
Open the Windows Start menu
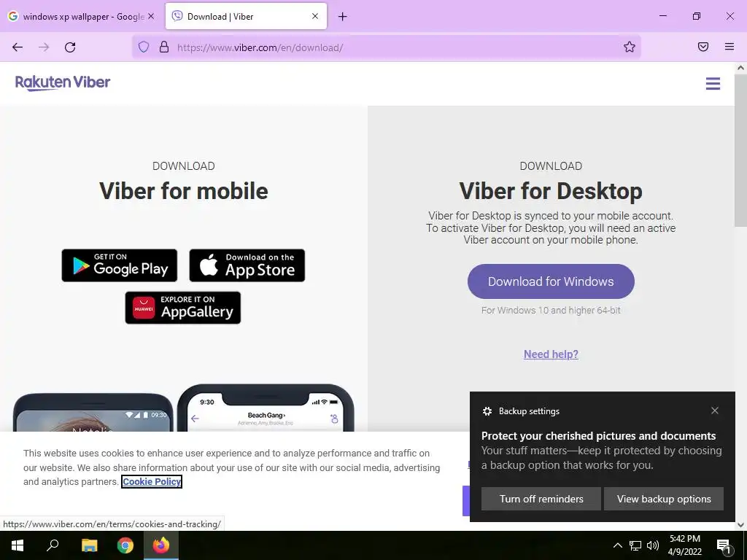pyautogui.click(x=18, y=545)
